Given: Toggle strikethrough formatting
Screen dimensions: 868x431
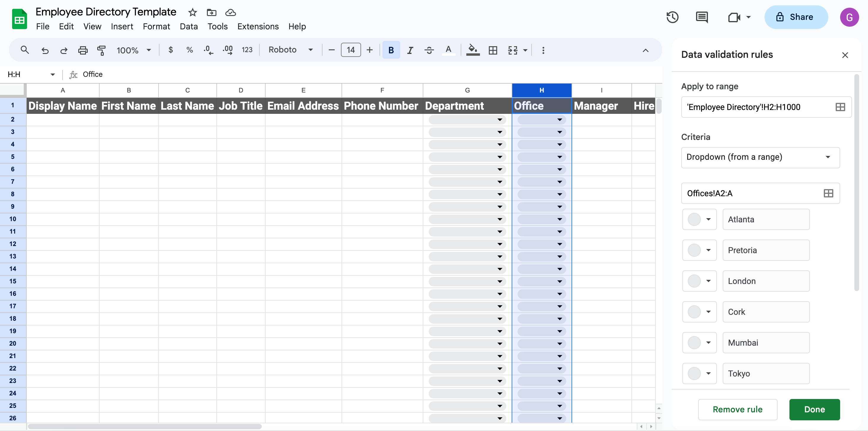Looking at the screenshot, I should 429,50.
